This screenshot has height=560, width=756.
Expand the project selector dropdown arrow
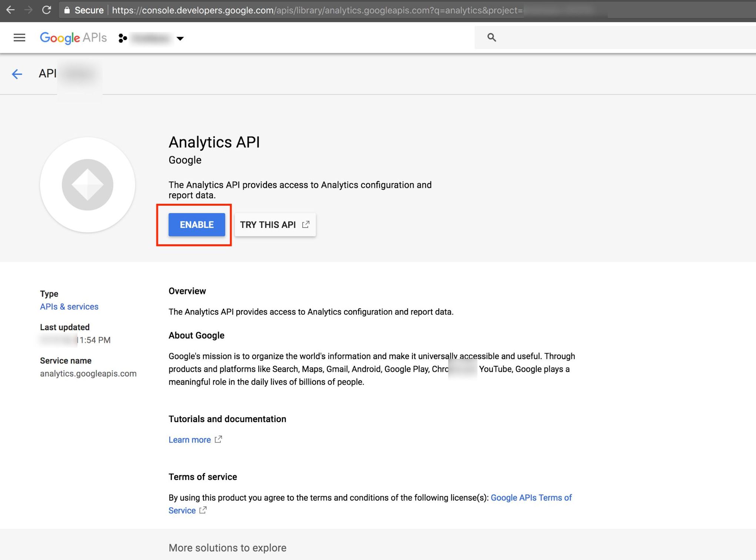(180, 39)
